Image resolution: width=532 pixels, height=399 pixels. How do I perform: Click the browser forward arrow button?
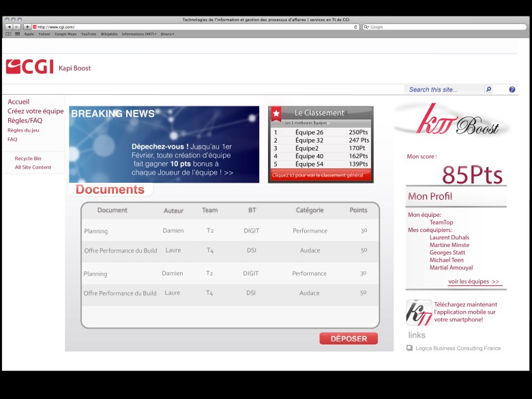(x=16, y=27)
